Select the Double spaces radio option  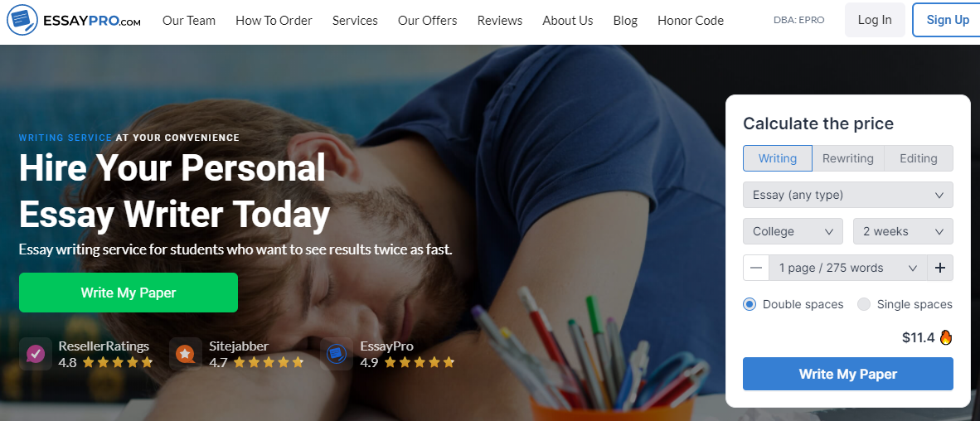(x=750, y=305)
